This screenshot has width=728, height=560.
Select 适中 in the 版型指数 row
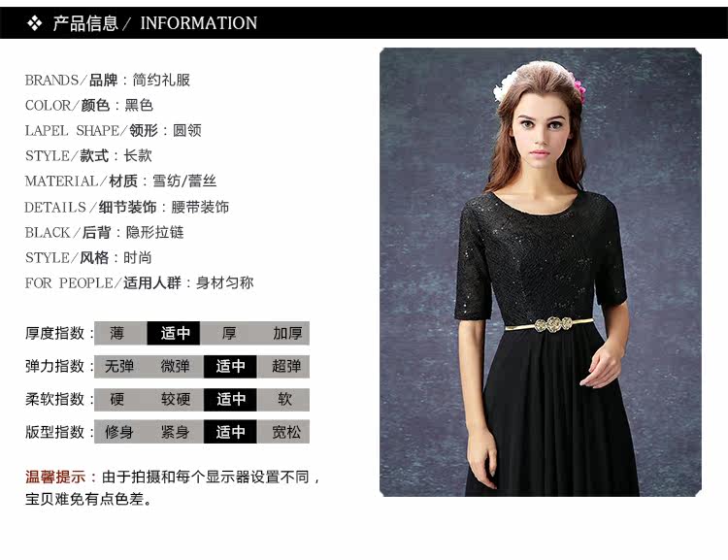pyautogui.click(x=230, y=432)
